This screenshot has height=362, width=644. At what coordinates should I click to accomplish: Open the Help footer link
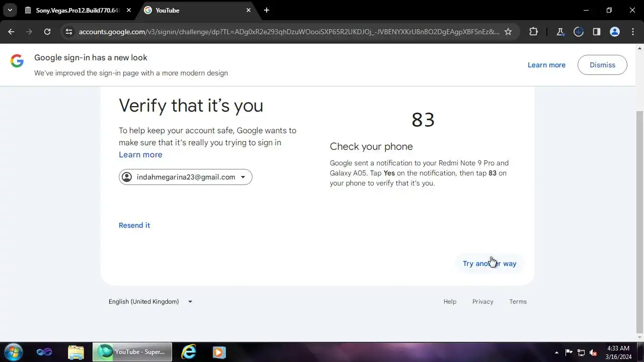[x=450, y=302]
